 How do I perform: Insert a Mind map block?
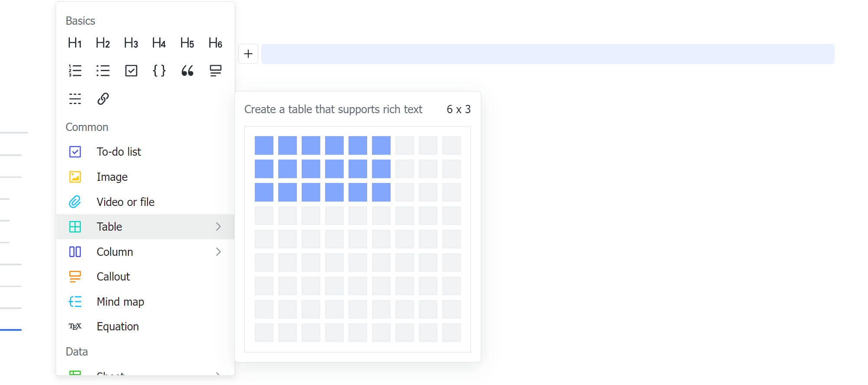[x=120, y=302]
